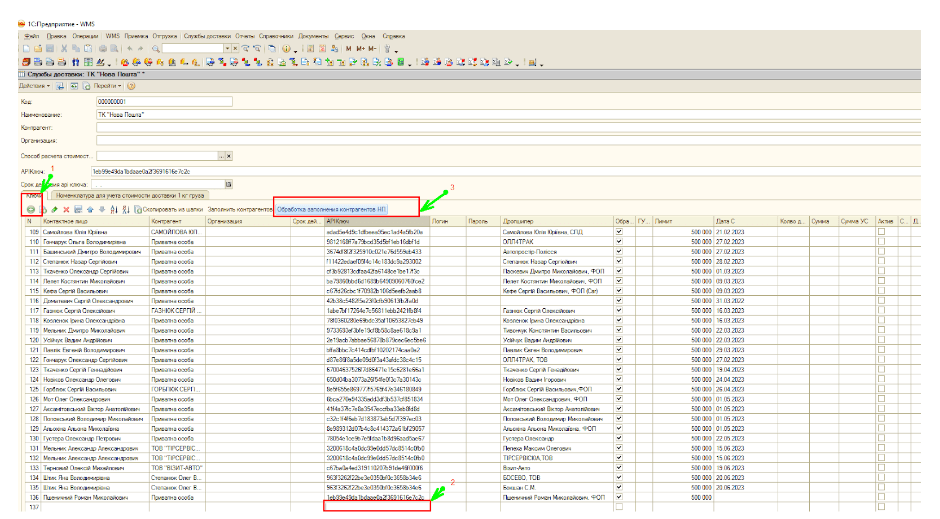Toggle Обра checkbox for ОЛЛ4ТРАК row 110
The image size is (940, 519).
[x=621, y=241]
